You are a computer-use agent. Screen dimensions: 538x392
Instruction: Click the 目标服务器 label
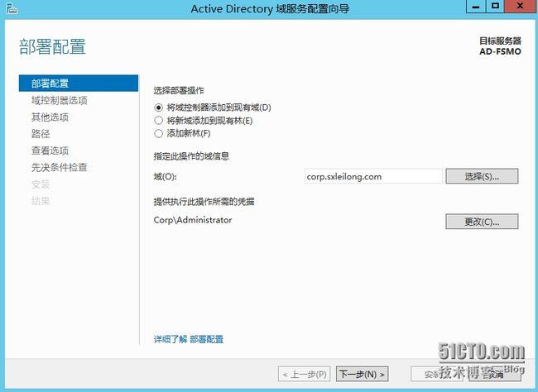click(x=500, y=41)
